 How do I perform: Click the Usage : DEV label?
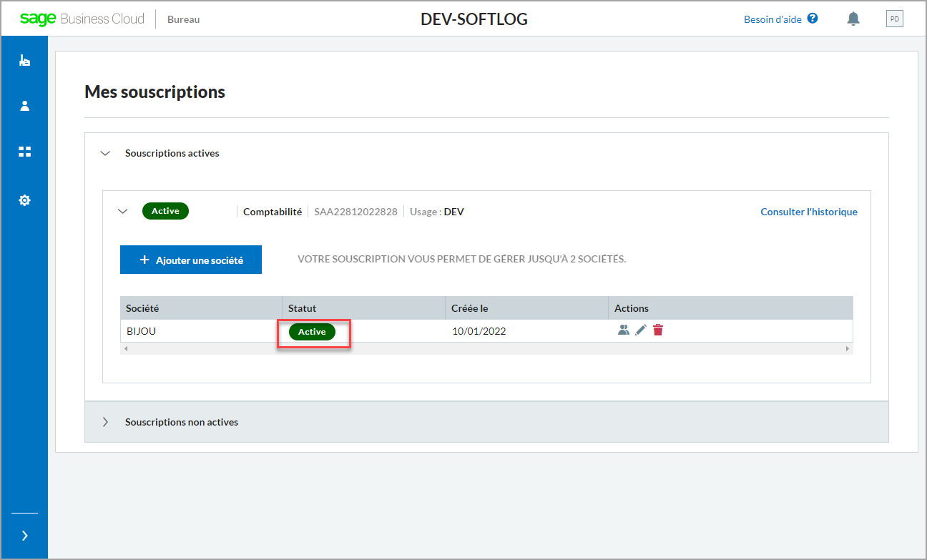(x=437, y=212)
